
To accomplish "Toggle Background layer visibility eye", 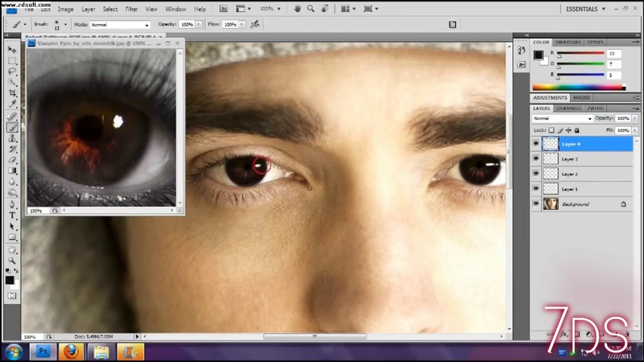I will click(536, 204).
